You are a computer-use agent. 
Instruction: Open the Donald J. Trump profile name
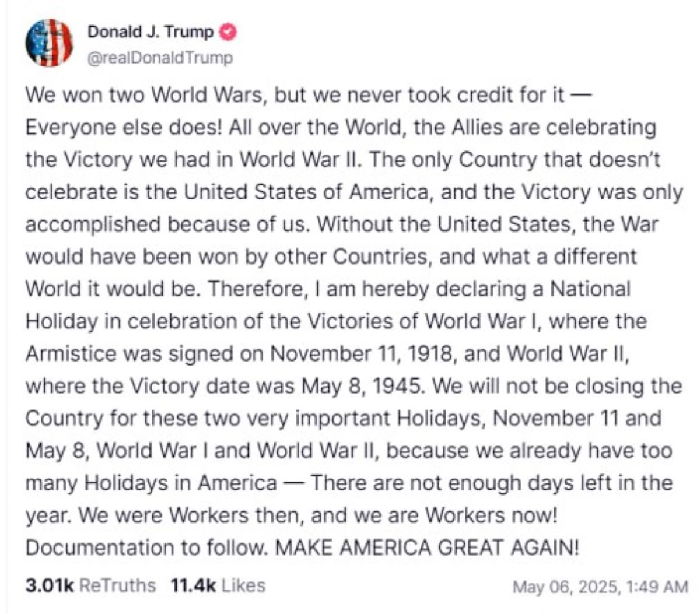click(x=150, y=32)
